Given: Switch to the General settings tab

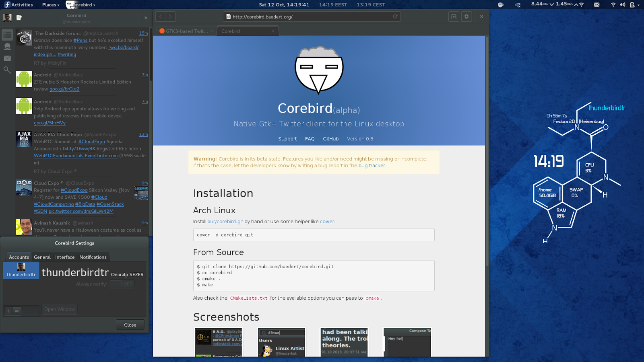Looking at the screenshot, I should (x=42, y=257).
